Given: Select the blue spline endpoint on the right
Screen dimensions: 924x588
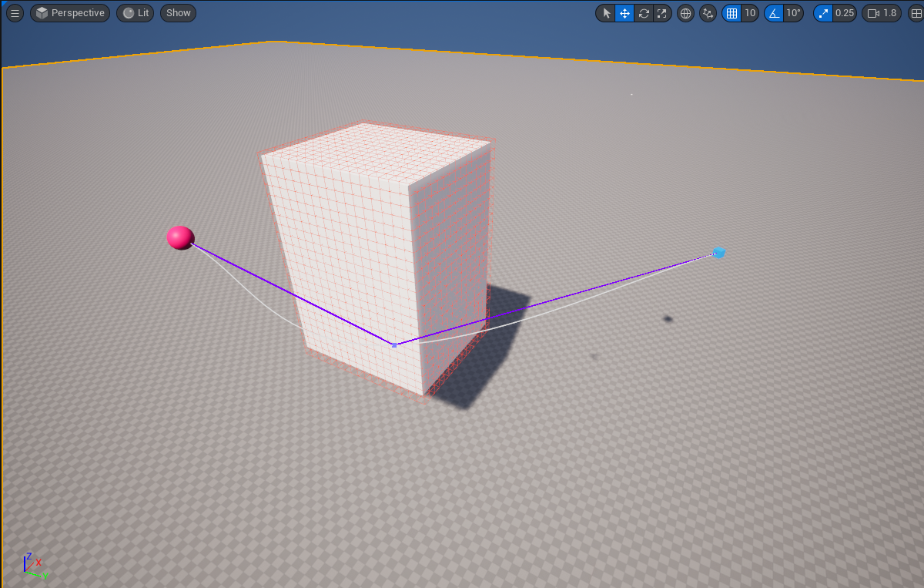Looking at the screenshot, I should (718, 253).
